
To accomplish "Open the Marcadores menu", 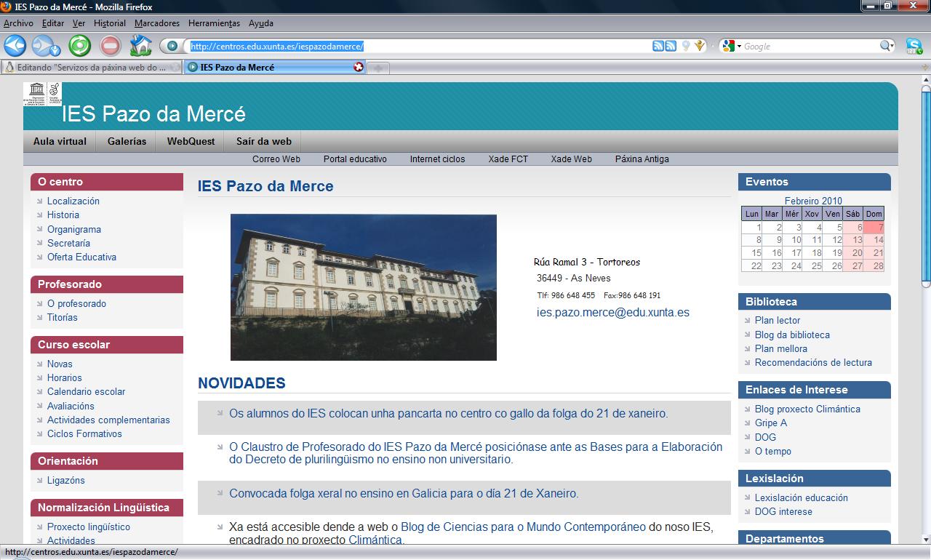I will 156,23.
